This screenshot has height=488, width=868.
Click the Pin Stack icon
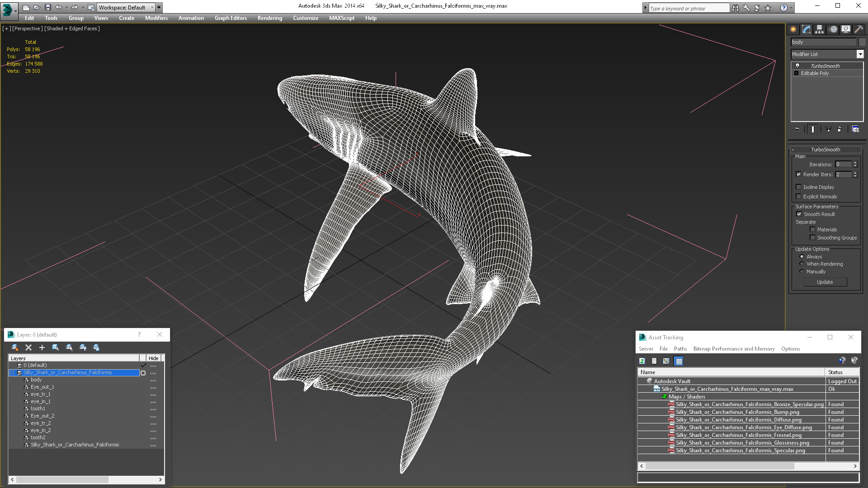tap(797, 129)
